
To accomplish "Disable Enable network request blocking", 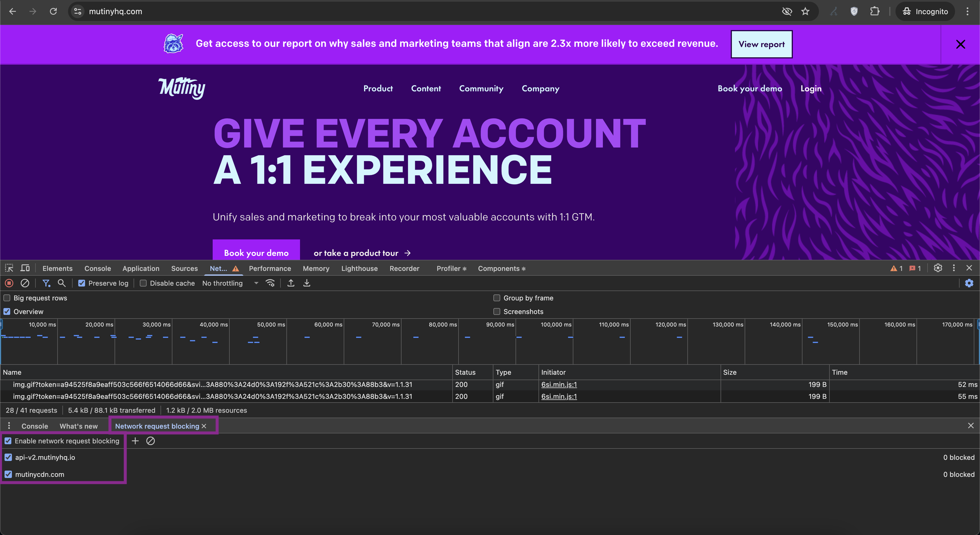I will pos(8,441).
